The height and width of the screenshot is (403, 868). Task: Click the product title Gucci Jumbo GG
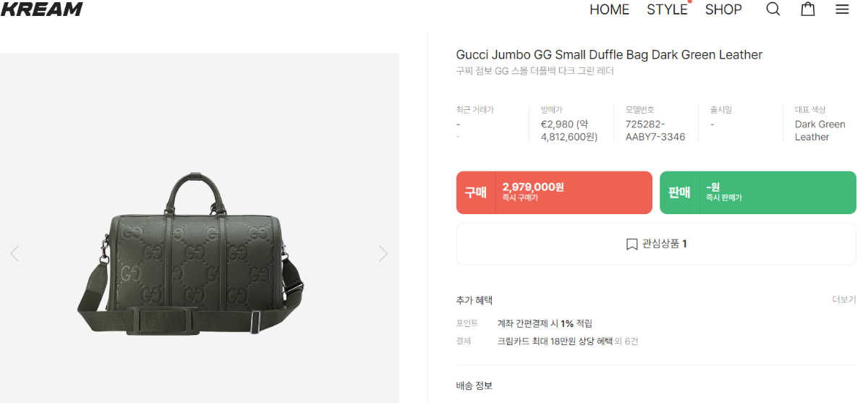[x=609, y=55]
